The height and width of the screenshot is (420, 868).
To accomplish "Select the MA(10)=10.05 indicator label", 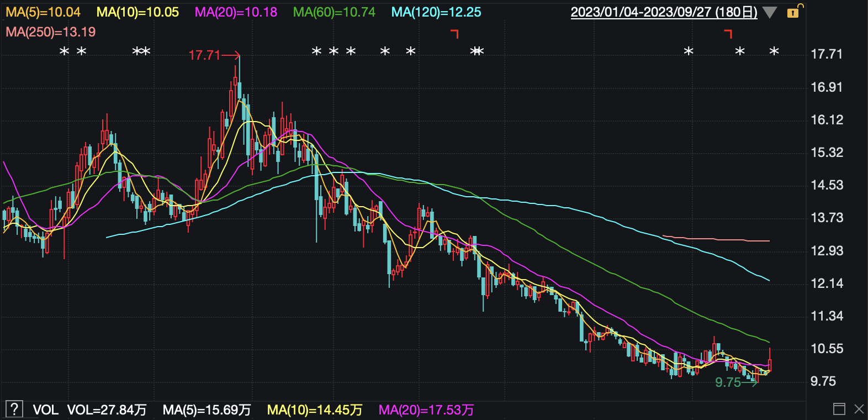I will pyautogui.click(x=138, y=12).
